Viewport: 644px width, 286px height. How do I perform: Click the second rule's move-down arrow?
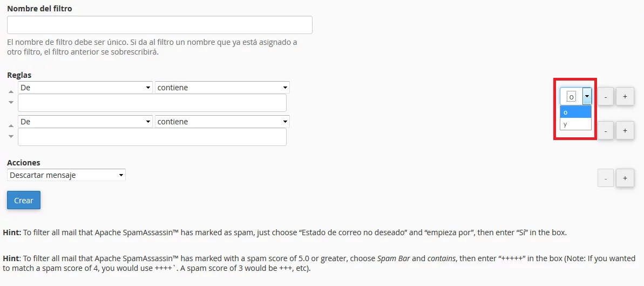pos(11,136)
